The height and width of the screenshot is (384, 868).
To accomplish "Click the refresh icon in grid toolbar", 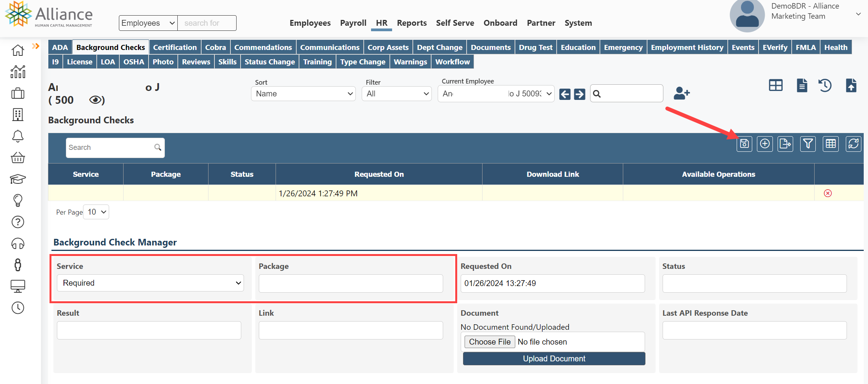I will (854, 144).
